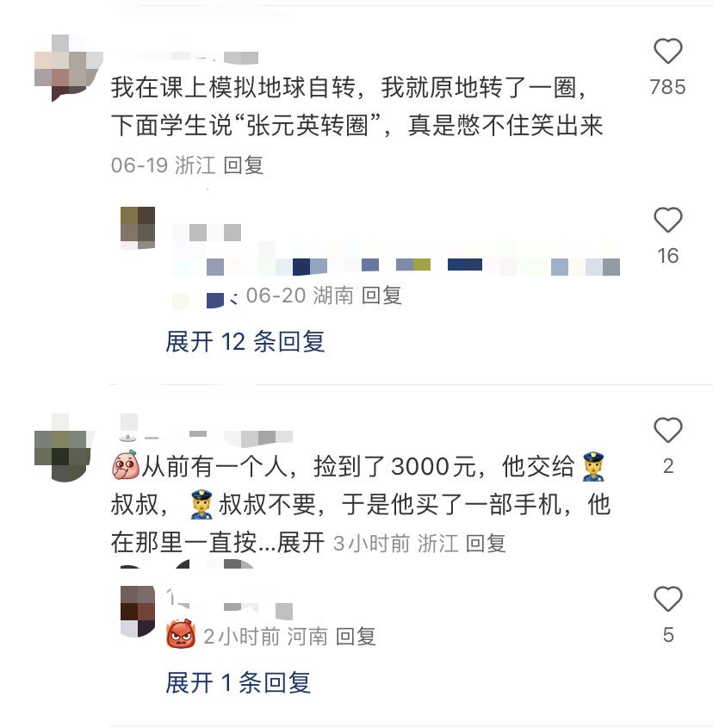Tap the peach-face emoji before 从前有一个人
Image resolution: width=713 pixels, height=728 pixels.
coord(126,464)
